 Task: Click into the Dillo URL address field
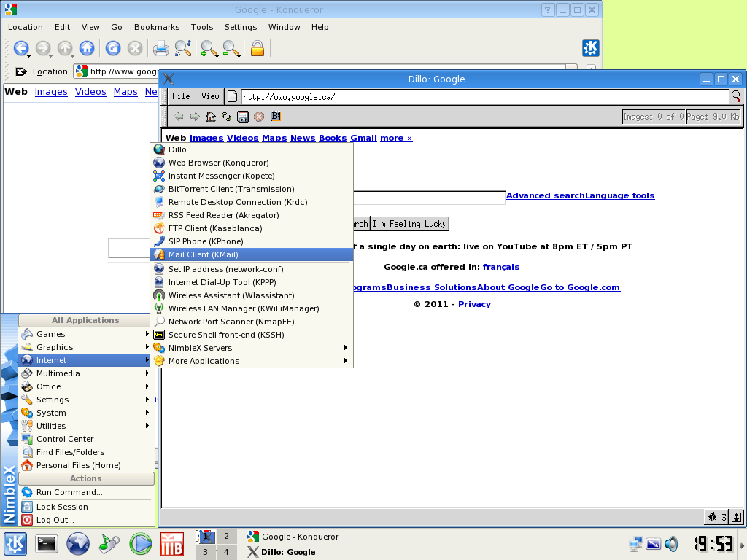coord(485,97)
